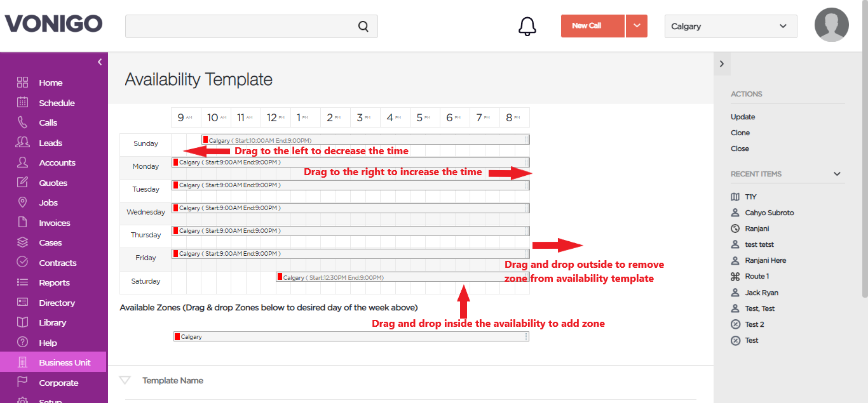
Task: Click the Help question mark icon
Action: point(23,342)
